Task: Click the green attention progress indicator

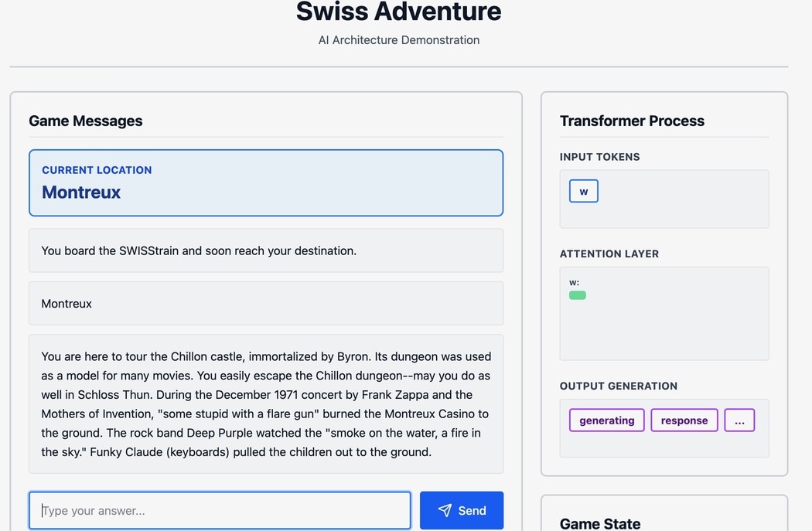Action: pos(578,295)
